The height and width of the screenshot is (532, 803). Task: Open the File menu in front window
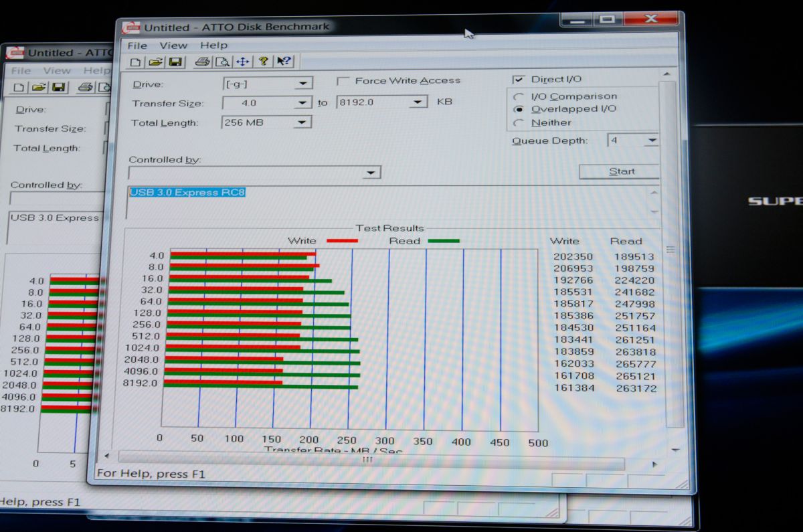pyautogui.click(x=137, y=46)
